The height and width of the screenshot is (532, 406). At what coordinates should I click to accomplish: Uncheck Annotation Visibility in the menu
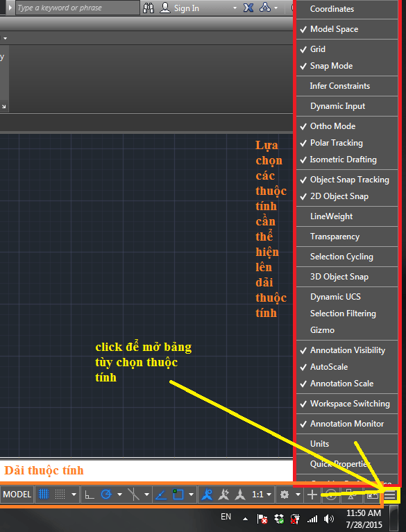347,350
